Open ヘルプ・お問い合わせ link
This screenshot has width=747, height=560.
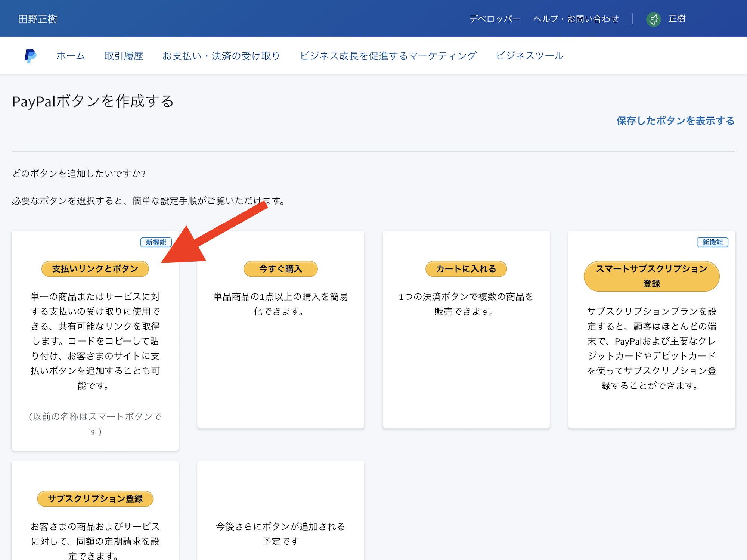(x=576, y=19)
